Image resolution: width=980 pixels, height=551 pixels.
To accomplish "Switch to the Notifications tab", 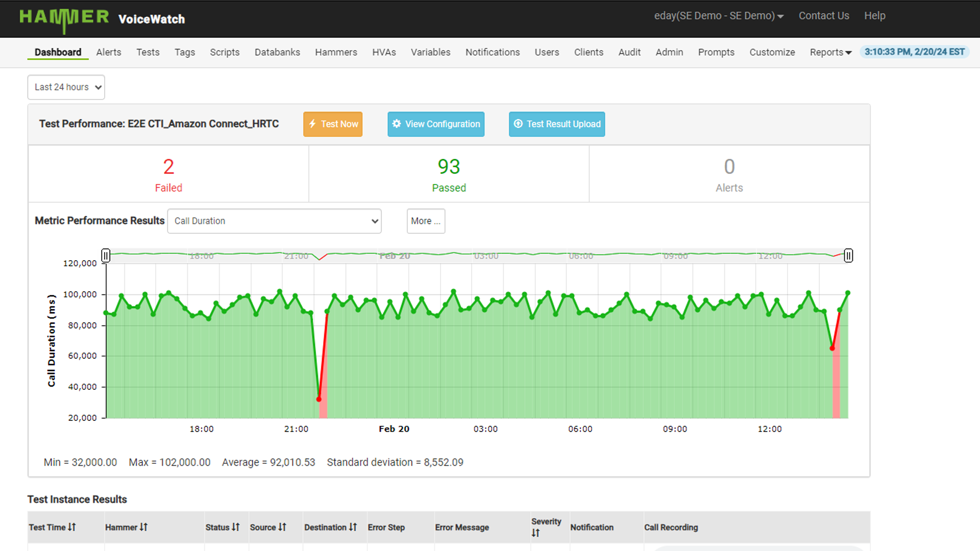I will [492, 52].
